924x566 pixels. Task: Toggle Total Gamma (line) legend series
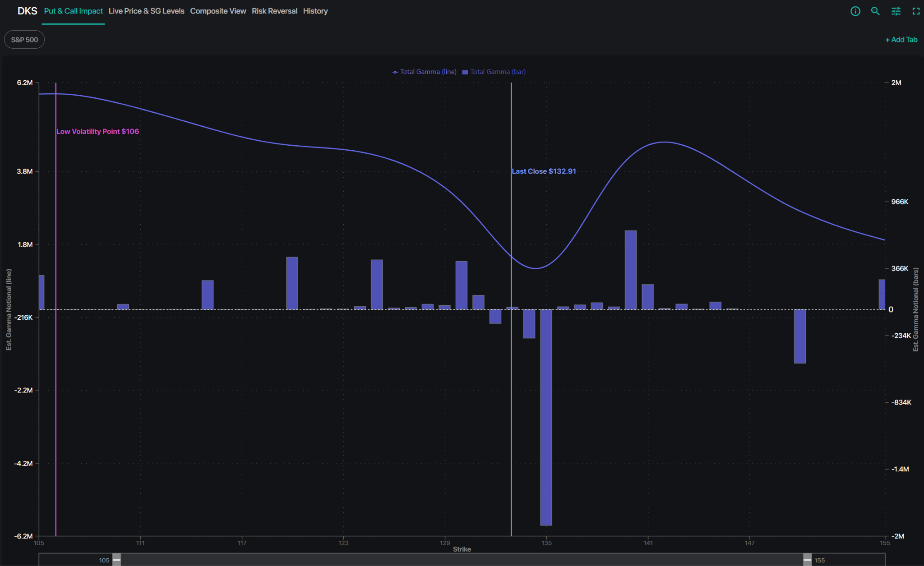point(424,72)
